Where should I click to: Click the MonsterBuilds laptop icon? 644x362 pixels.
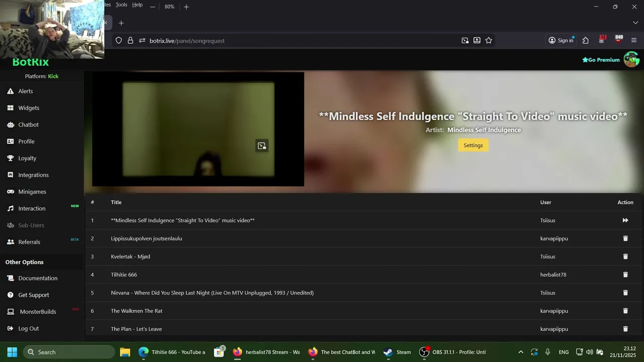tap(10, 312)
